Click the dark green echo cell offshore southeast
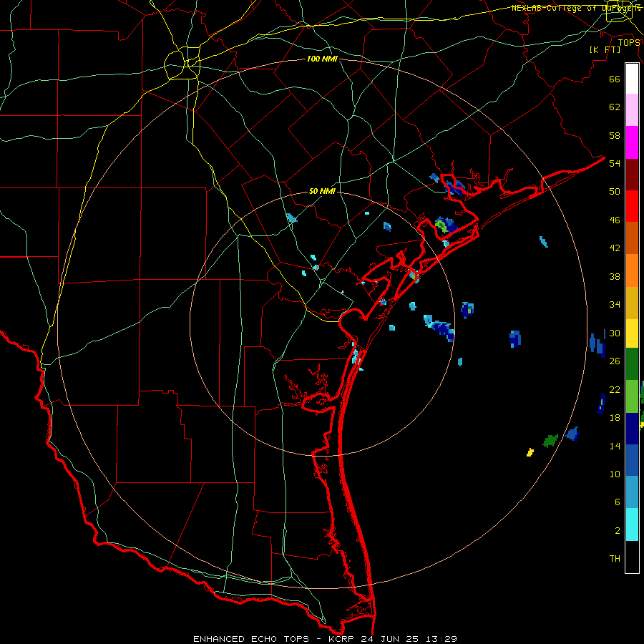Screen dimensions: 644x644 [x=550, y=441]
